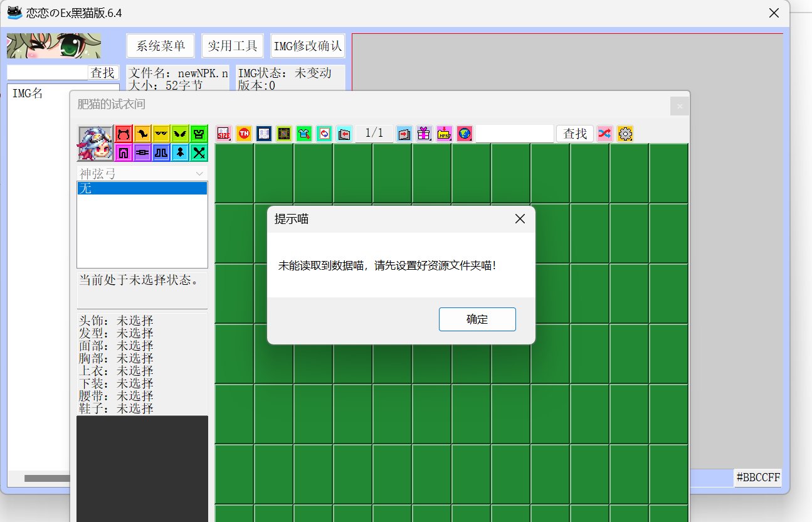Click the 上衣：未选择 line
The image size is (812, 522).
click(x=116, y=371)
